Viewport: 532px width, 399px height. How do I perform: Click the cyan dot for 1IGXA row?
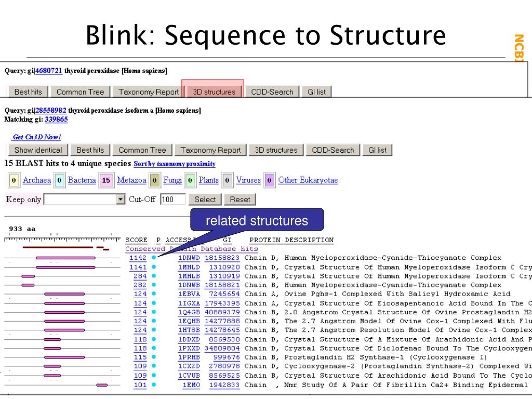coord(154,303)
